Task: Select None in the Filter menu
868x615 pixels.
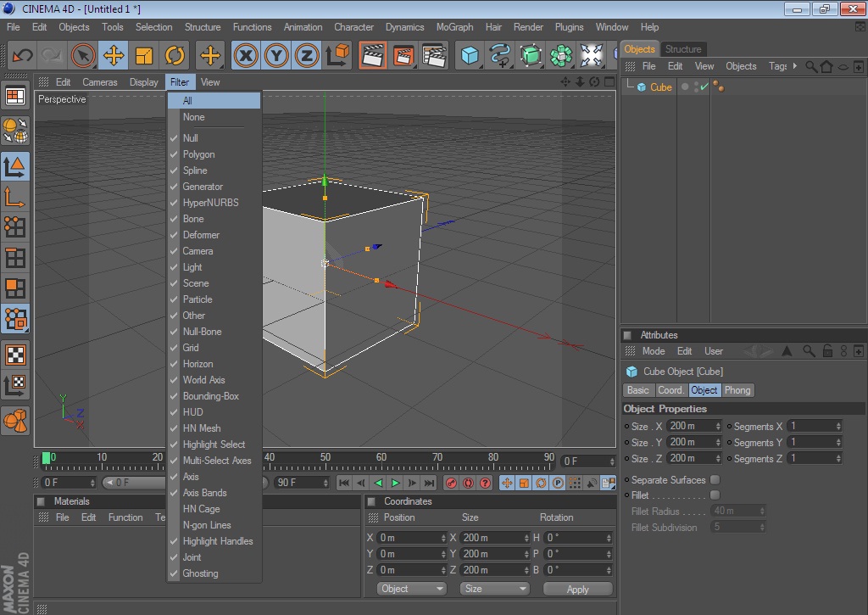Action: tap(214, 117)
